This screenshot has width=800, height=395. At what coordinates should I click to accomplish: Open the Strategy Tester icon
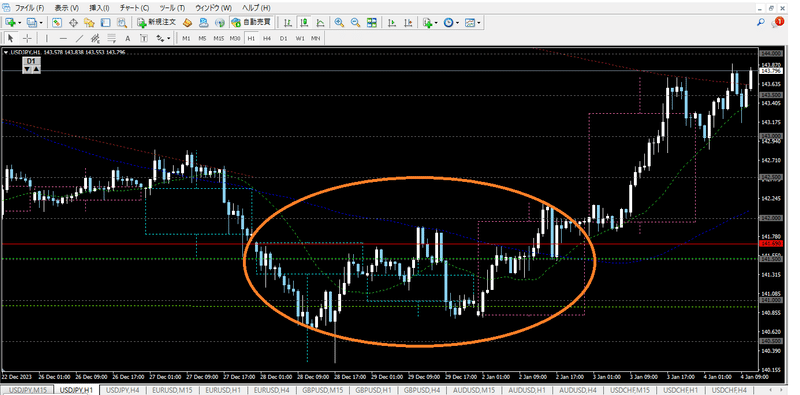121,22
